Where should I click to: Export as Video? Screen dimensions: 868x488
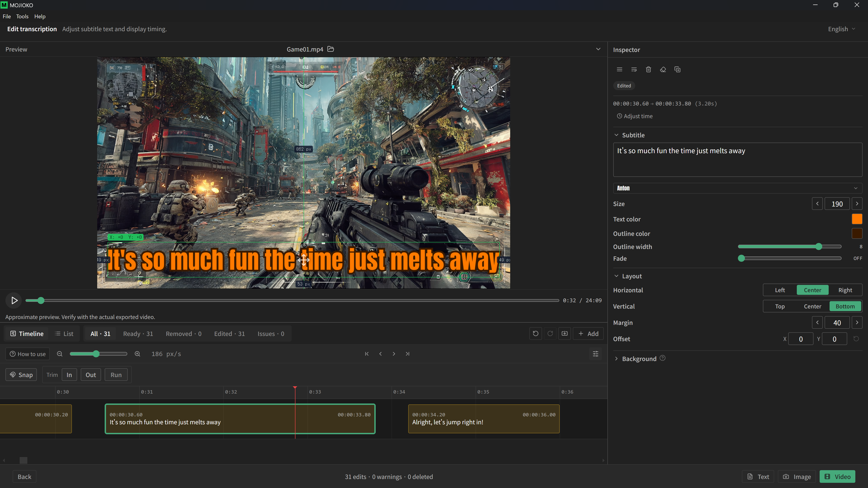tap(837, 476)
